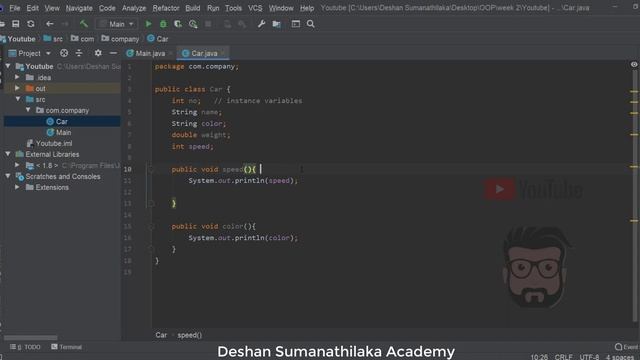Navigate back with the left arrow
This screenshot has height=360, width=640.
pyautogui.click(x=49, y=24)
